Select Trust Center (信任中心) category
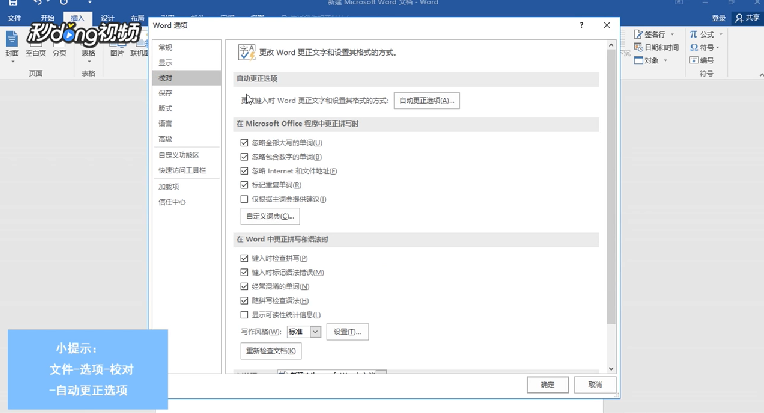This screenshot has width=764, height=413. 187,202
